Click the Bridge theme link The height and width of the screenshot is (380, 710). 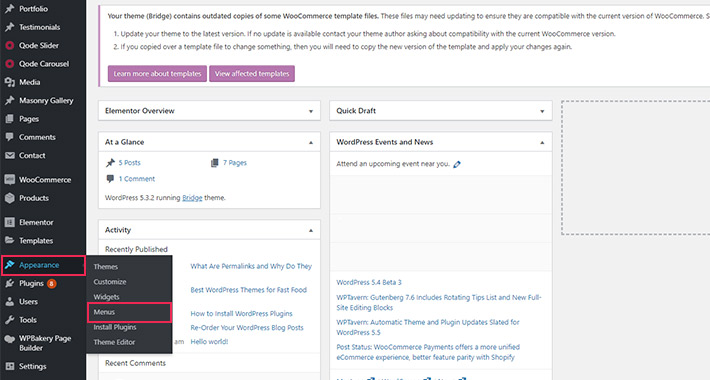192,198
